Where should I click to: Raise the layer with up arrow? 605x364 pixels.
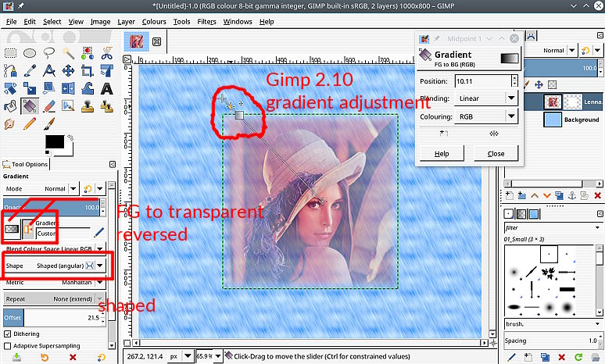(535, 195)
